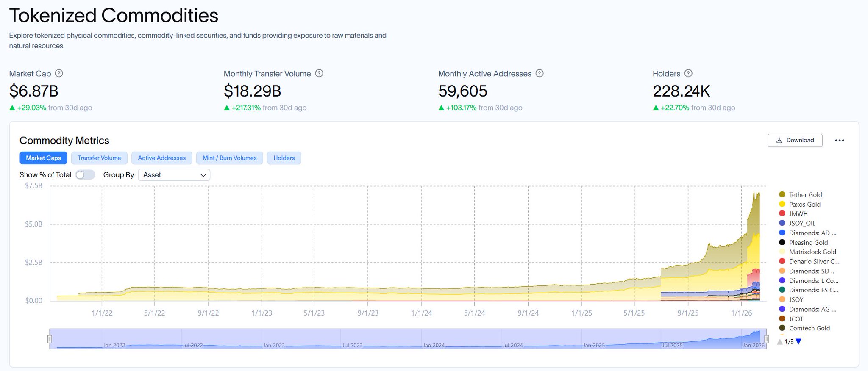Open the Mint / Burn Volumes tab
The height and width of the screenshot is (371, 868).
click(x=229, y=158)
